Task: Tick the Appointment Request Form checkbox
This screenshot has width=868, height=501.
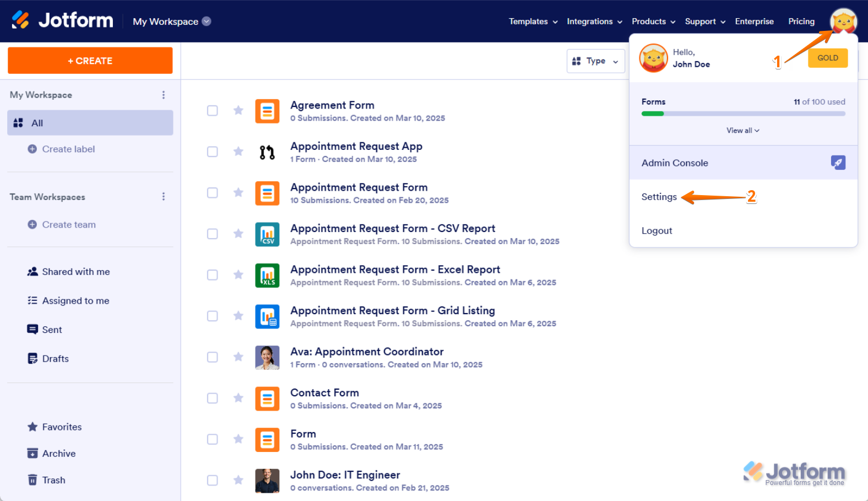Action: [213, 193]
